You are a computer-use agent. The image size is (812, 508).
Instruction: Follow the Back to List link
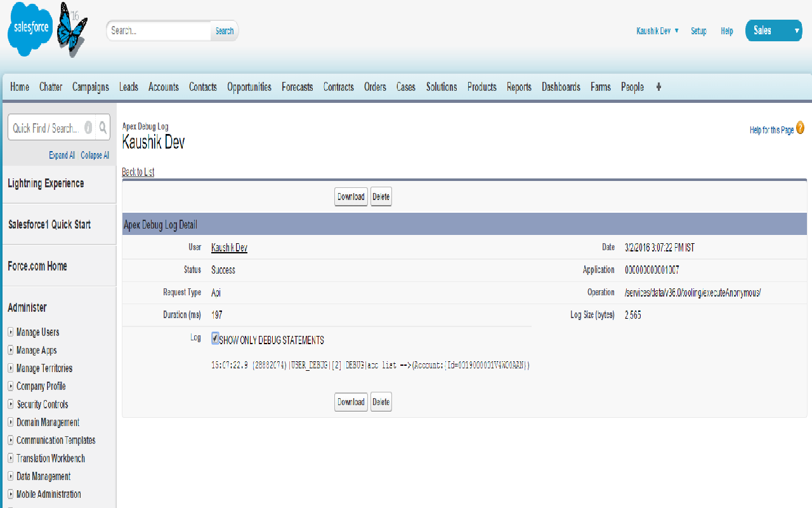[x=138, y=172]
